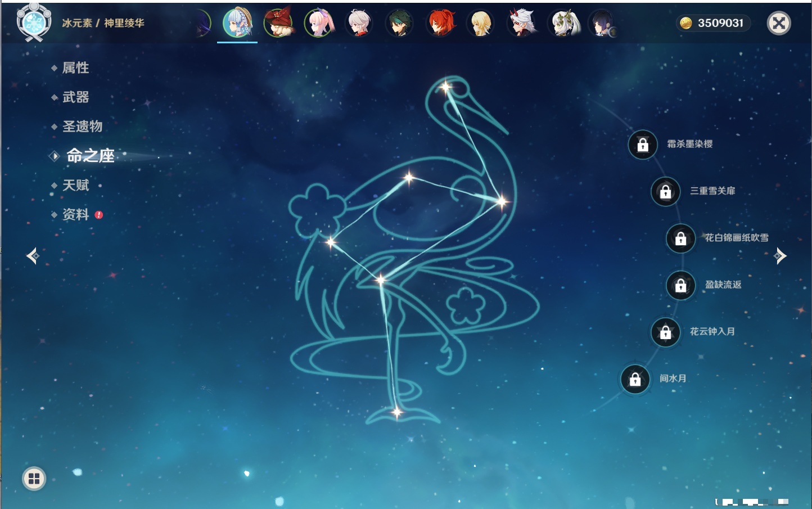
Task: Open the grid menu icon at bottom left
Action: click(34, 479)
